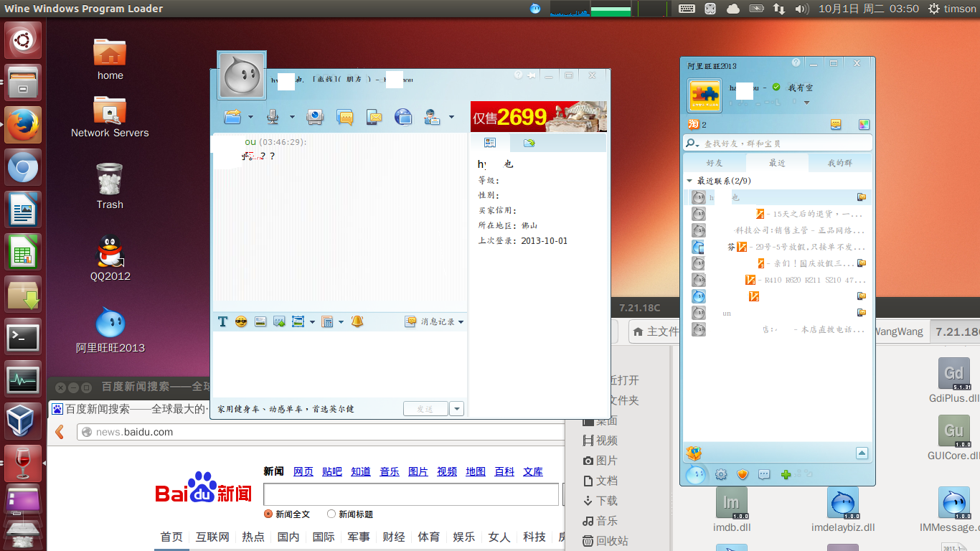Open dropdown arrow beside screenshot icon
Image resolution: width=980 pixels, height=551 pixels.
pos(312,322)
